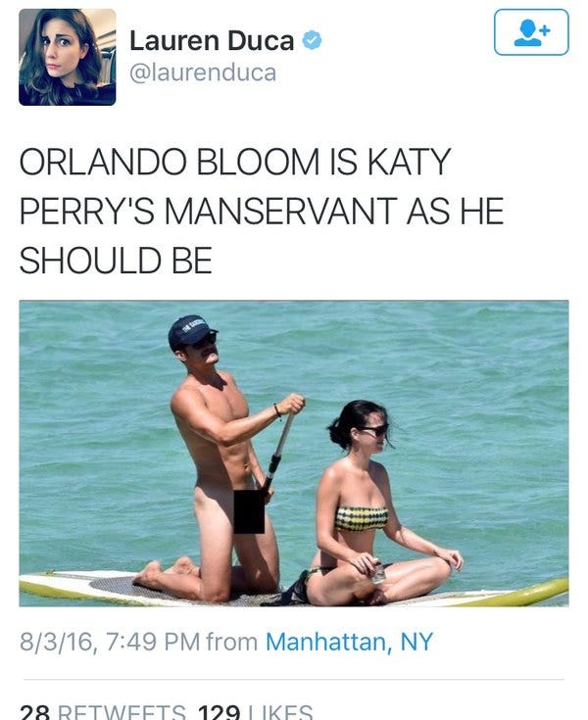Click the 8/3/16, 7:49 PM timestamp
Image resolution: width=588 pixels, height=720 pixels.
click(x=110, y=642)
